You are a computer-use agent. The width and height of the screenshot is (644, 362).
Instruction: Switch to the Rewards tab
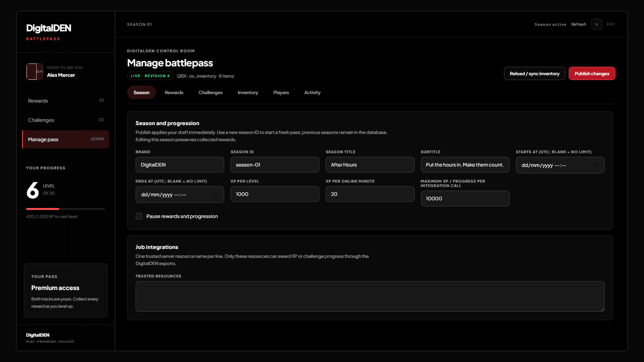pos(174,93)
